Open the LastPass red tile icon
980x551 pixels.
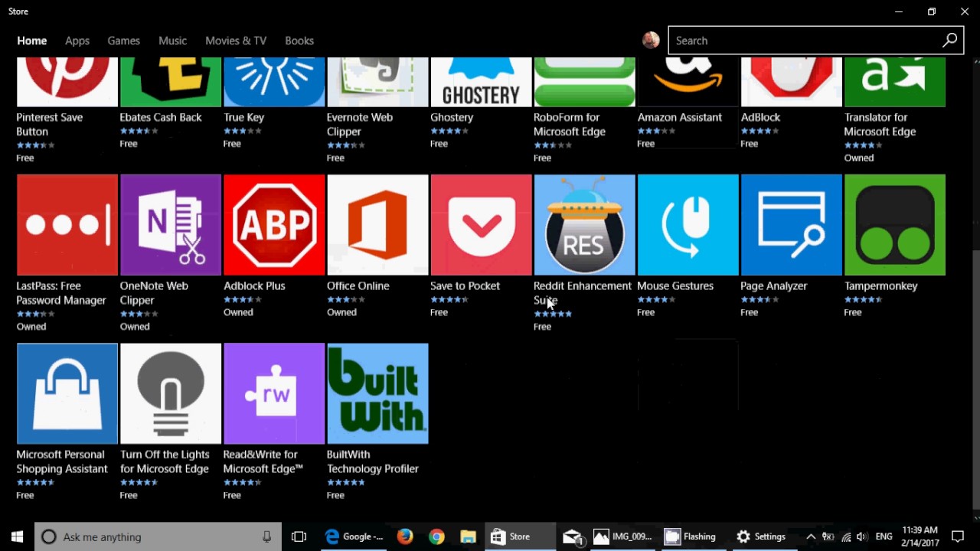pyautogui.click(x=67, y=225)
